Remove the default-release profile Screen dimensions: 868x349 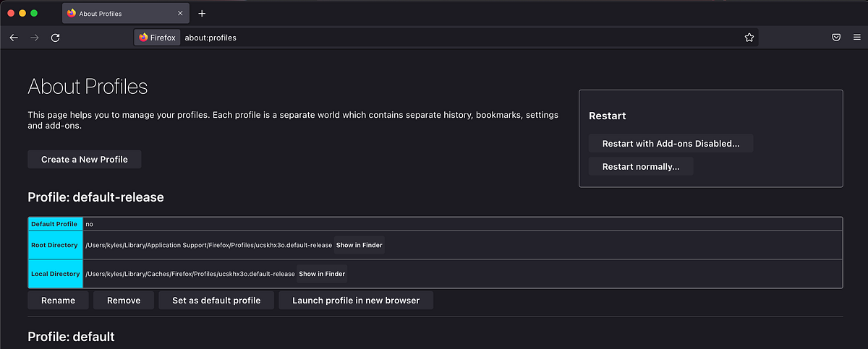pos(123,301)
